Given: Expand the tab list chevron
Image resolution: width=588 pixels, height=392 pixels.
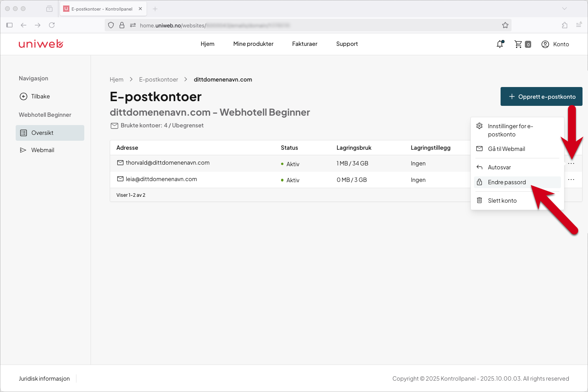Looking at the screenshot, I should (x=564, y=9).
